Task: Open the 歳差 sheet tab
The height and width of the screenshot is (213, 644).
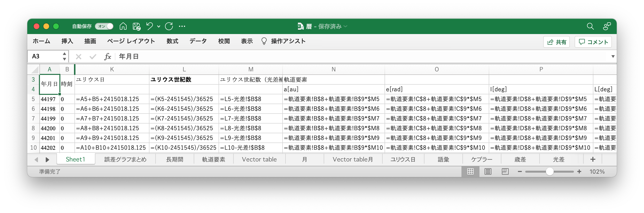Action: click(x=520, y=159)
